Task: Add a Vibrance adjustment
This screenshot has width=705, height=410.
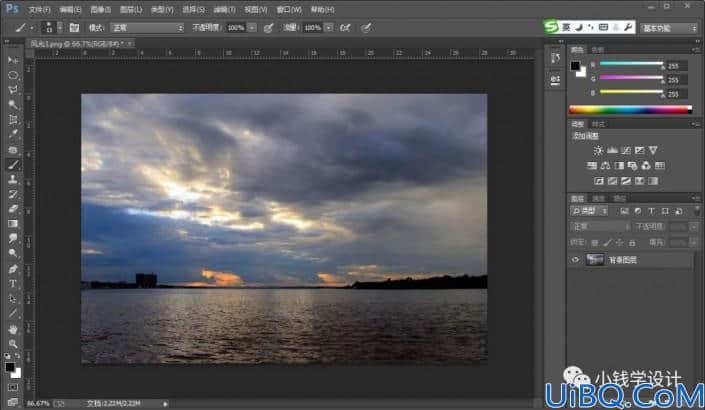Action: pyautogui.click(x=653, y=150)
